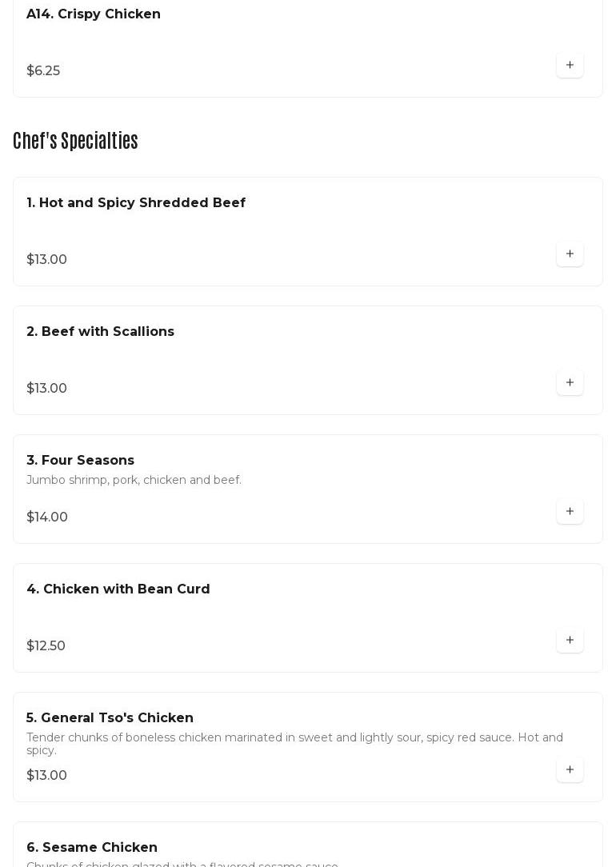Add Four Seasons with plus icon
This screenshot has width=616, height=867.
570,511
